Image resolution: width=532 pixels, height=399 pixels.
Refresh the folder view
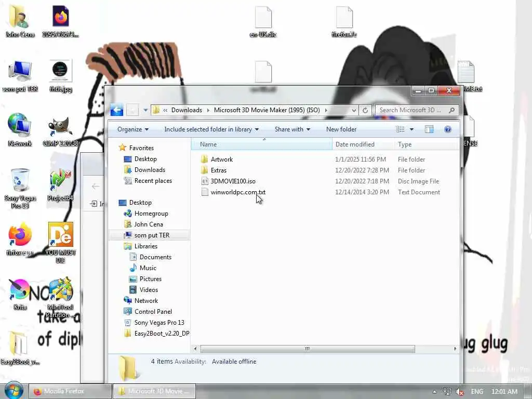(365, 110)
